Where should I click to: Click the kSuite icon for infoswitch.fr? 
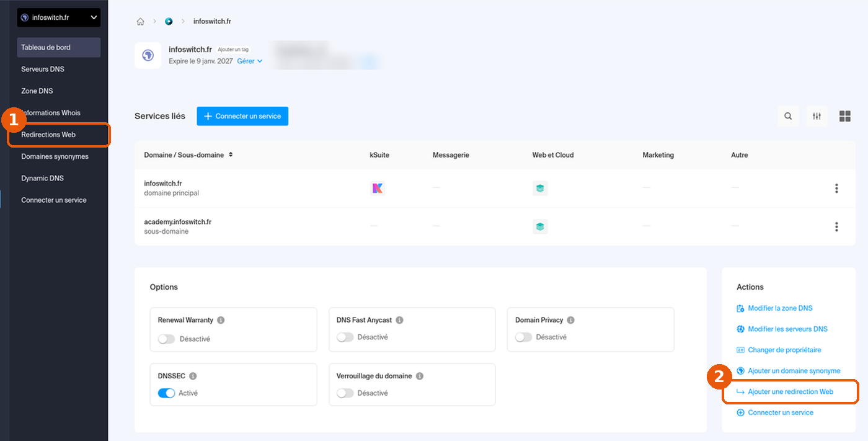tap(378, 188)
